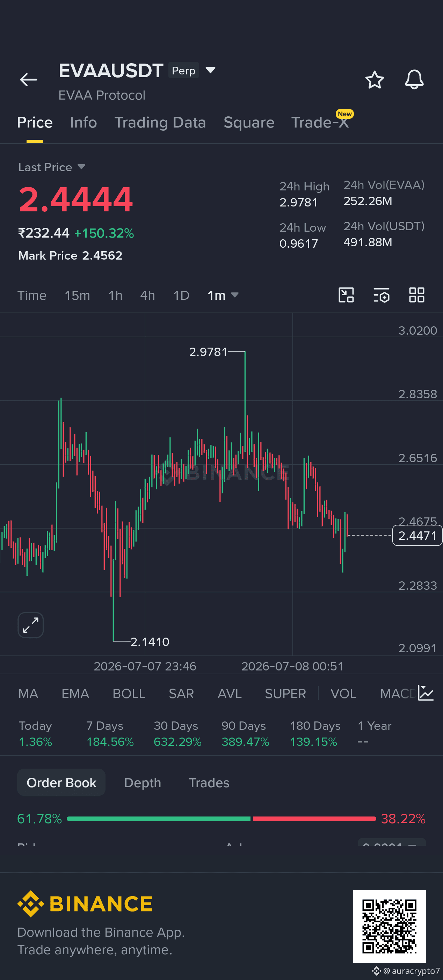
Task: Toggle the EMA indicator
Action: tap(75, 694)
